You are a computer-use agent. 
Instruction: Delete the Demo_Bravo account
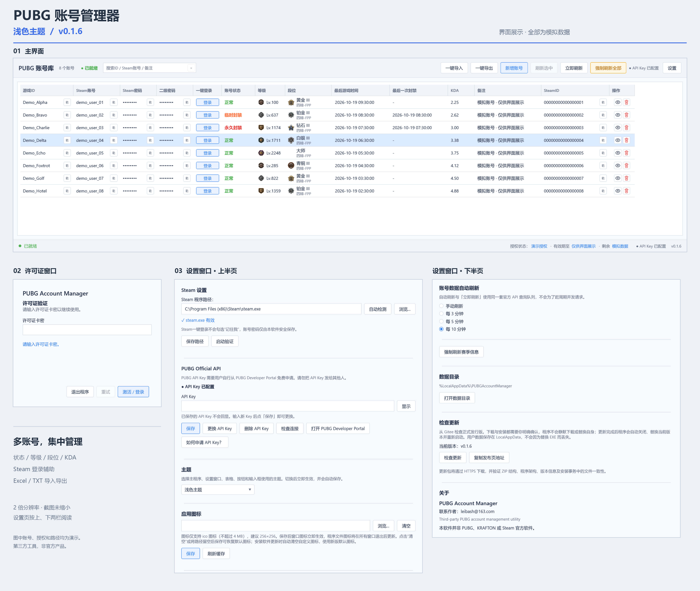click(x=626, y=115)
